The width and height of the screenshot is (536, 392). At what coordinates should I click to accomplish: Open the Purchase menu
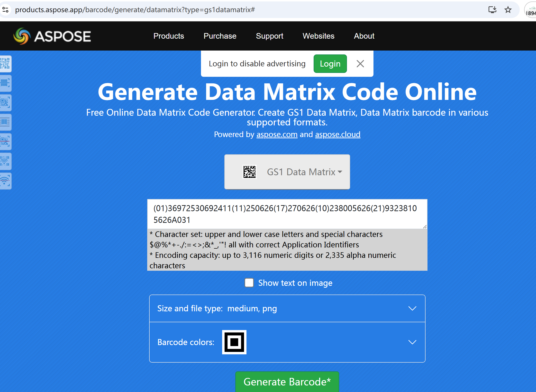220,36
